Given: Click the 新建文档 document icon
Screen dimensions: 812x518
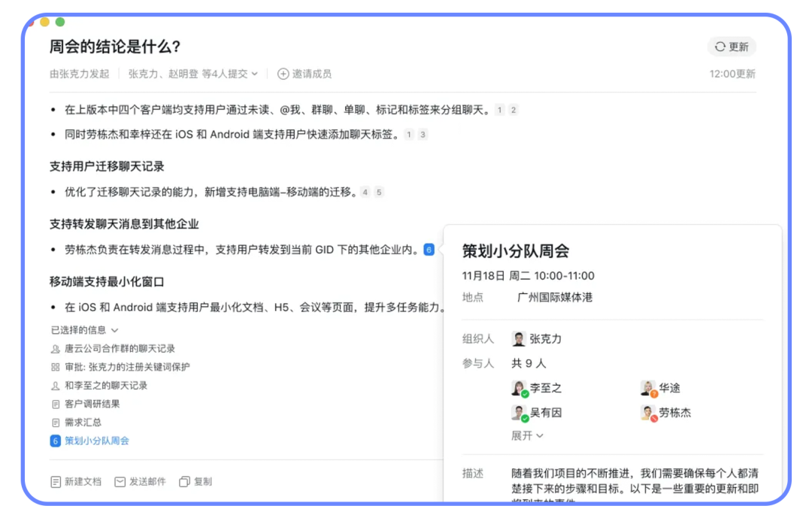Looking at the screenshot, I should pyautogui.click(x=56, y=481).
